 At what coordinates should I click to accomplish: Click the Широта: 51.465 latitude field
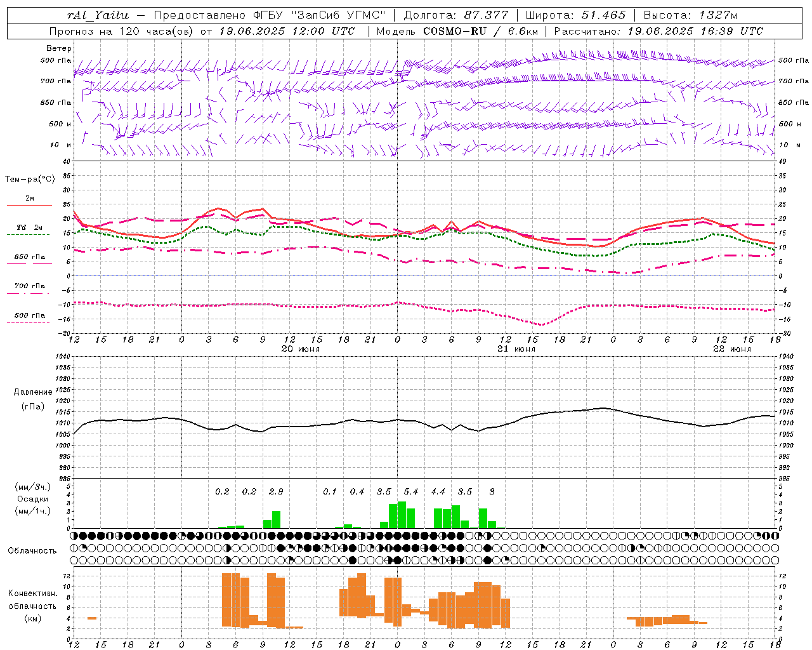[x=576, y=15]
